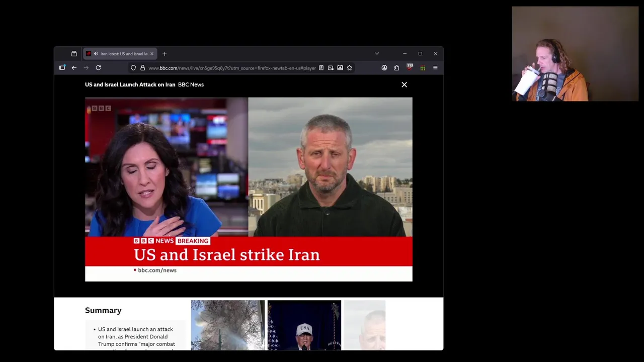Click the green bars extension icon
644x362 pixels.
[x=423, y=68]
